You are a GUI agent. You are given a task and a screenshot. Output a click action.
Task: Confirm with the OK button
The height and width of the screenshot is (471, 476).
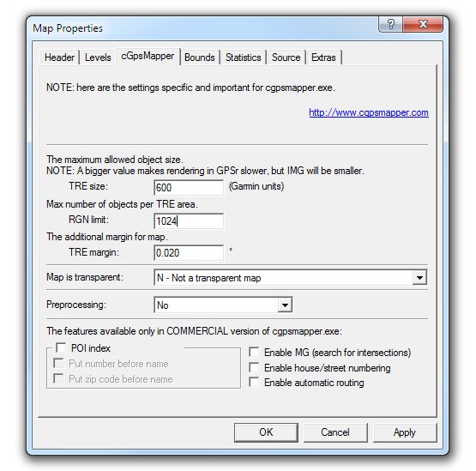[266, 432]
